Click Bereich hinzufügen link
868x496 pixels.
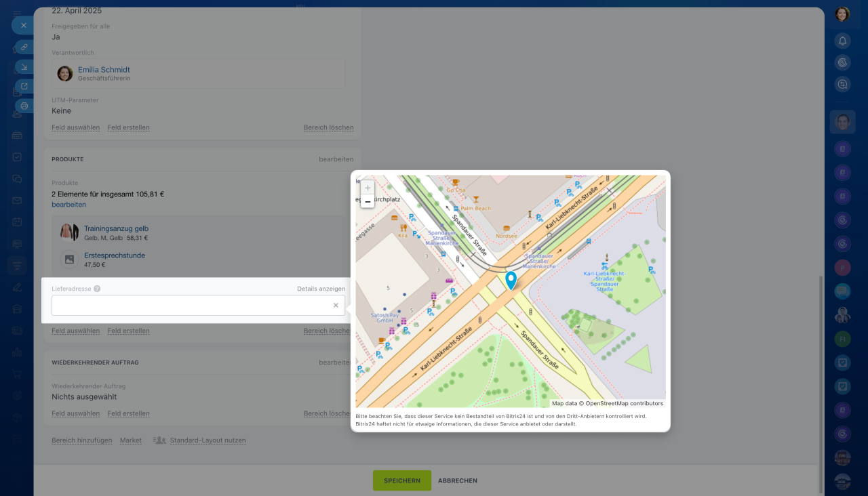coord(82,440)
